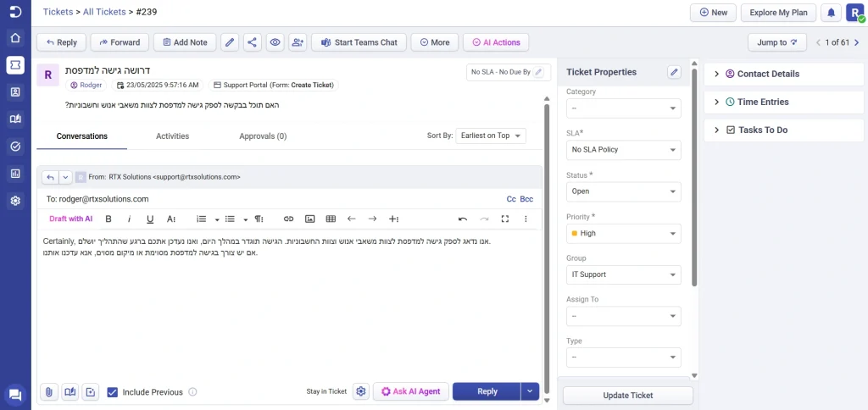Click the Update Ticket button
The width and height of the screenshot is (868, 410).
(628, 396)
